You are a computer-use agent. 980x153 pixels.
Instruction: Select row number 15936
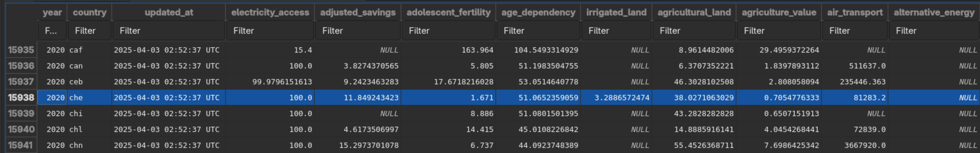point(21,66)
